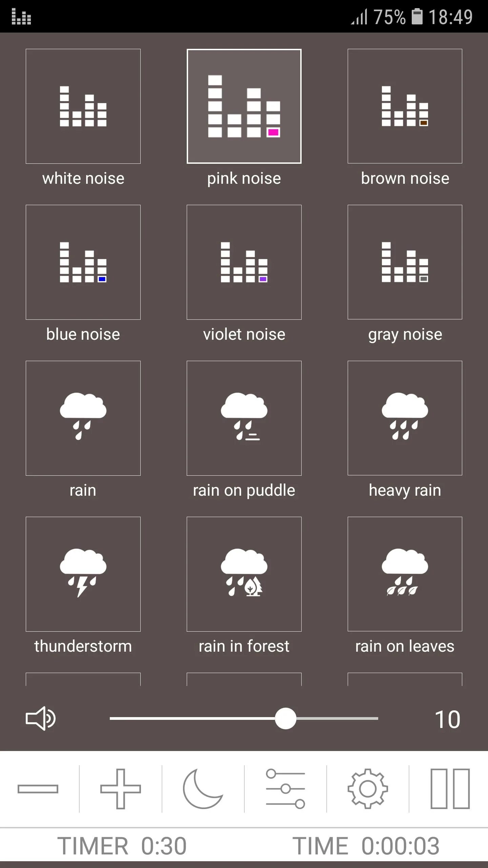Start the heavy rain sound
Screen dimensions: 488x868
pyautogui.click(x=405, y=418)
